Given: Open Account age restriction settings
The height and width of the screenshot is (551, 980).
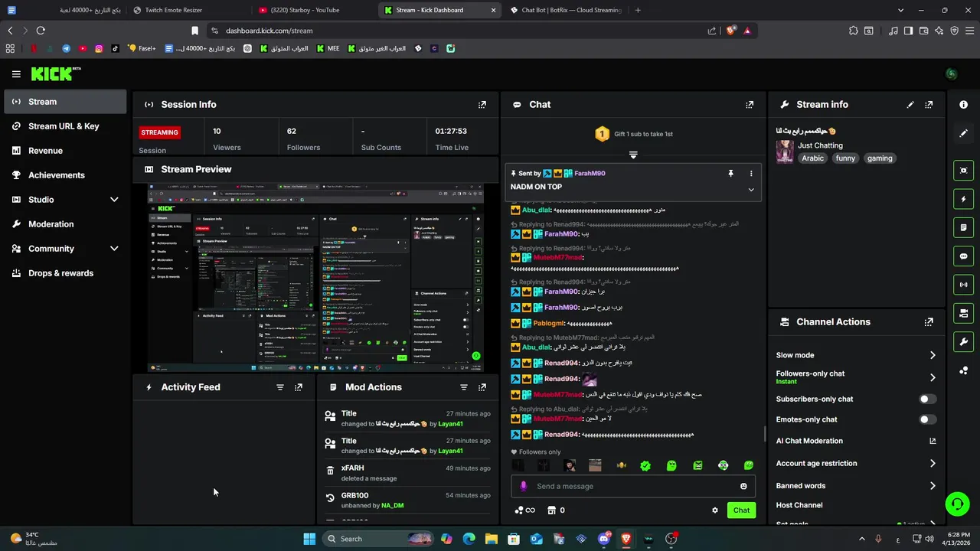Looking at the screenshot, I should [x=856, y=463].
